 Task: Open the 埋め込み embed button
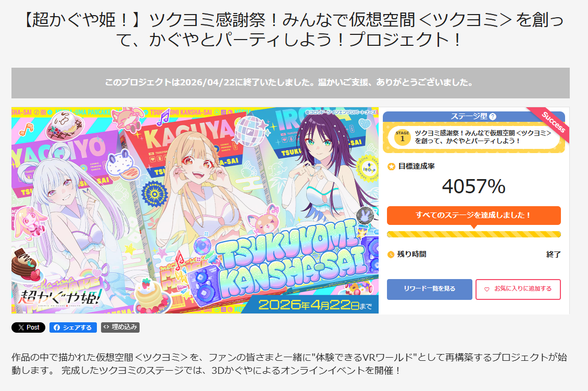120,327
